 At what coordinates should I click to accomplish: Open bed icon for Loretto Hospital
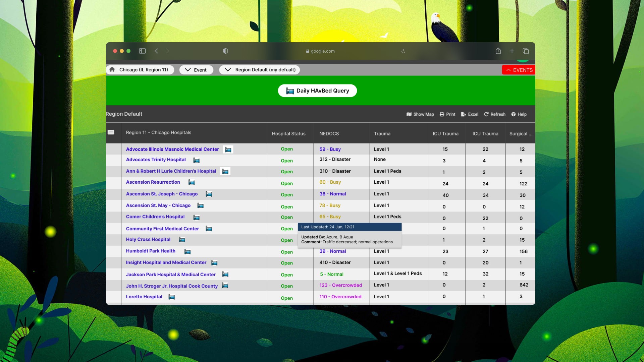click(x=172, y=297)
